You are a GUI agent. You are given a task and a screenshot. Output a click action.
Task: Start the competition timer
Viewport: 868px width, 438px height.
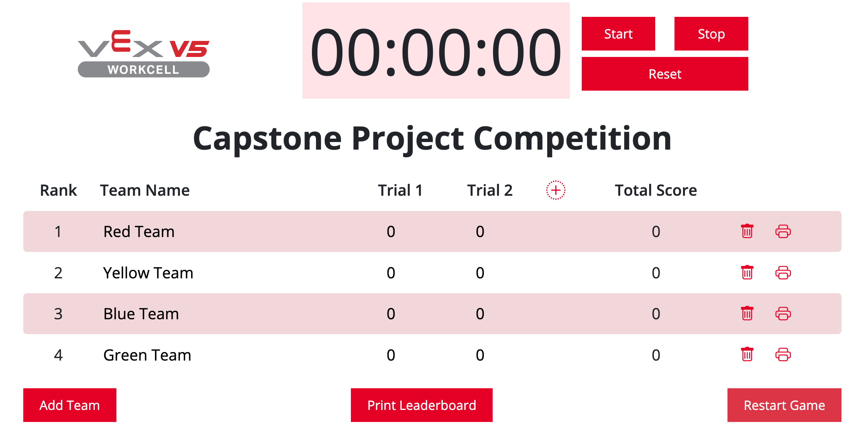(x=618, y=34)
